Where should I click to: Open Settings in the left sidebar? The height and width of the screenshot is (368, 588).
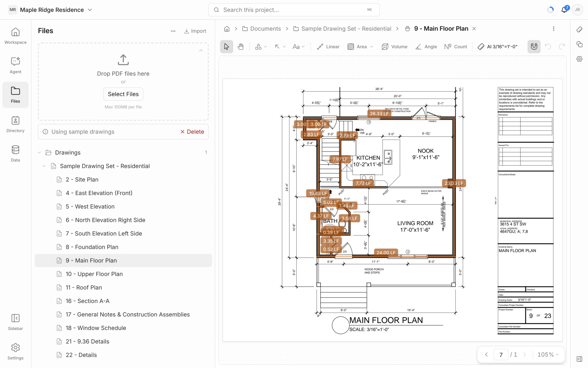point(15,351)
